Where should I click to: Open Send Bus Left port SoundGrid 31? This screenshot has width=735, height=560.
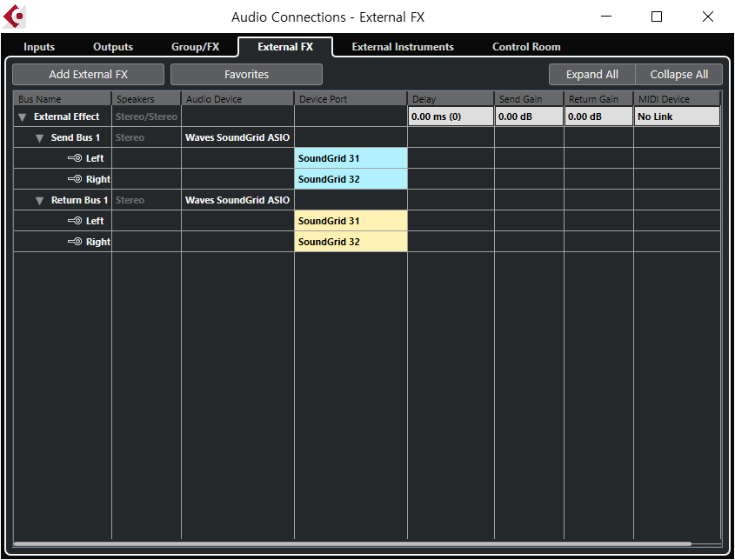[x=351, y=158]
